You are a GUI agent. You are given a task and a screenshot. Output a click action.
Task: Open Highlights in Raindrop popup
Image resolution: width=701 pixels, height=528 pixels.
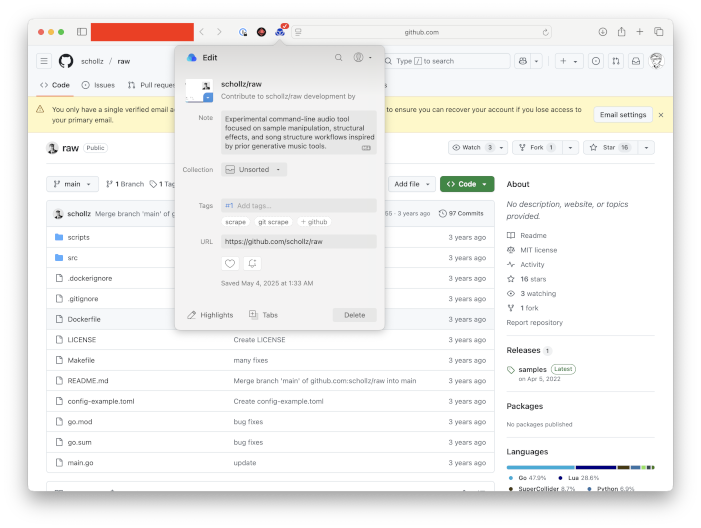point(210,315)
